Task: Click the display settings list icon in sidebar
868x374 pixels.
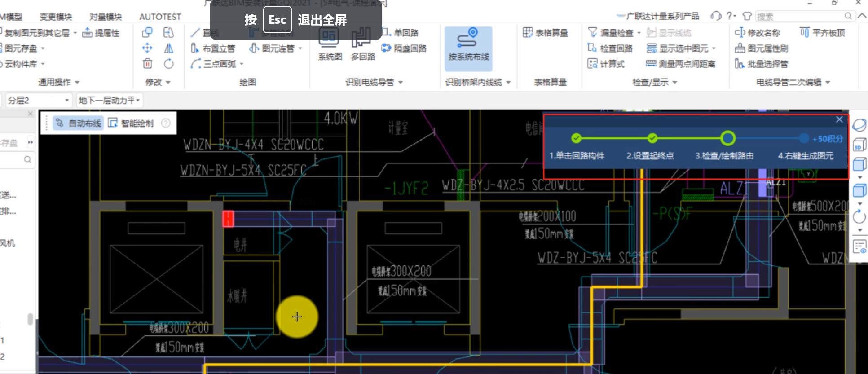Action: 859,246
